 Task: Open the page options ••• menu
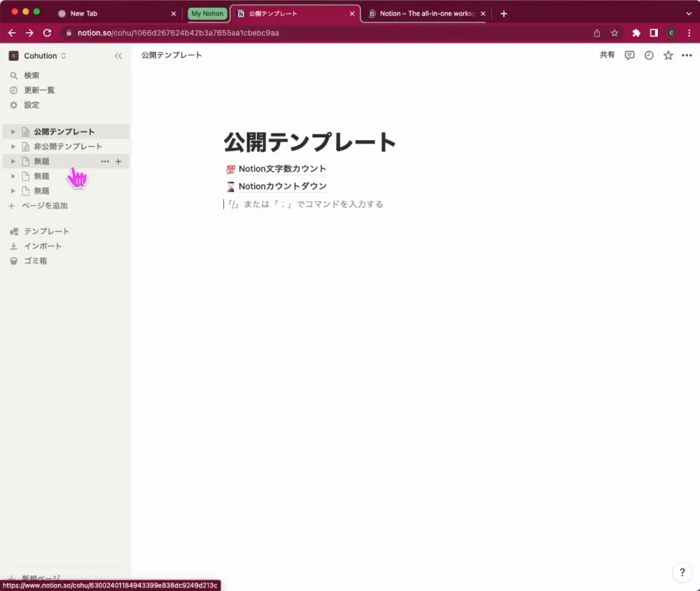pyautogui.click(x=686, y=55)
